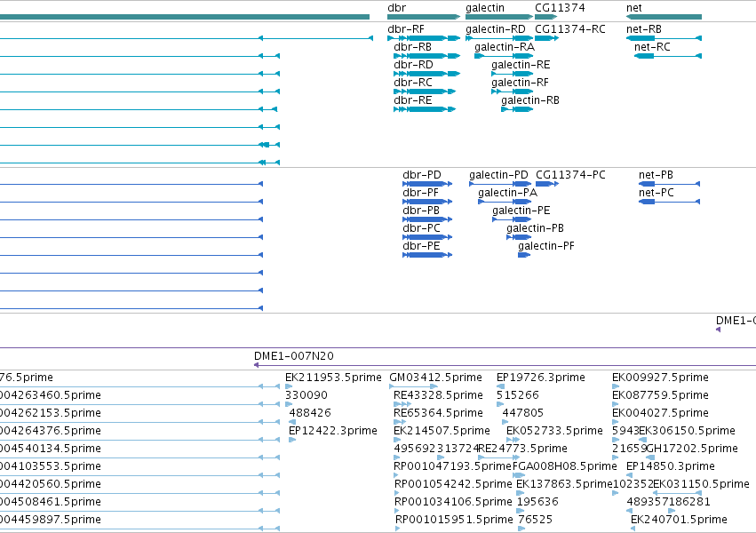Click the galectin-PD protein label
The image size is (756, 533).
pos(498,174)
